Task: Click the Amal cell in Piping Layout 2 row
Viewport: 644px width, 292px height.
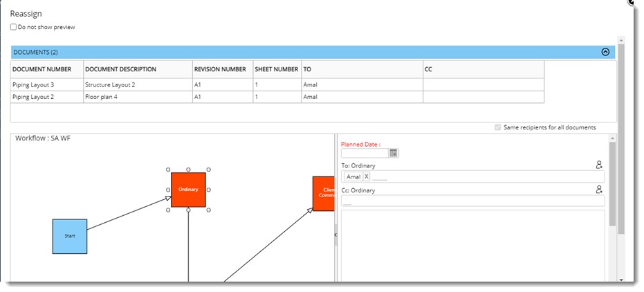Action: [x=362, y=97]
